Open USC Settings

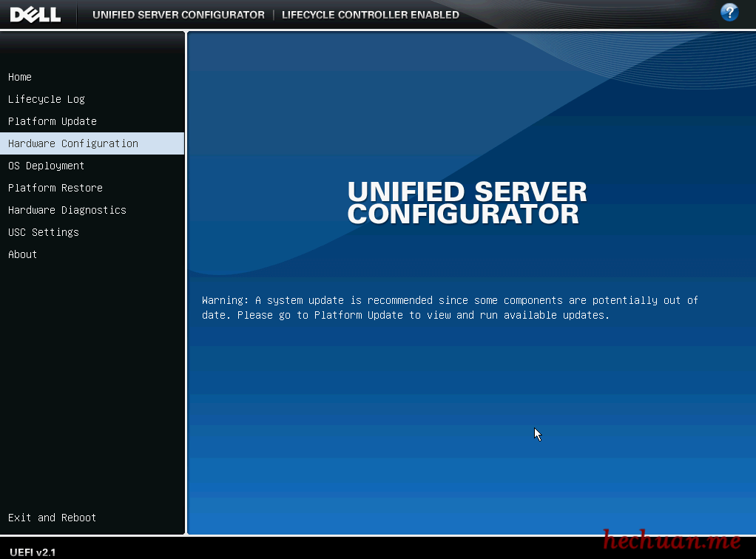44,232
